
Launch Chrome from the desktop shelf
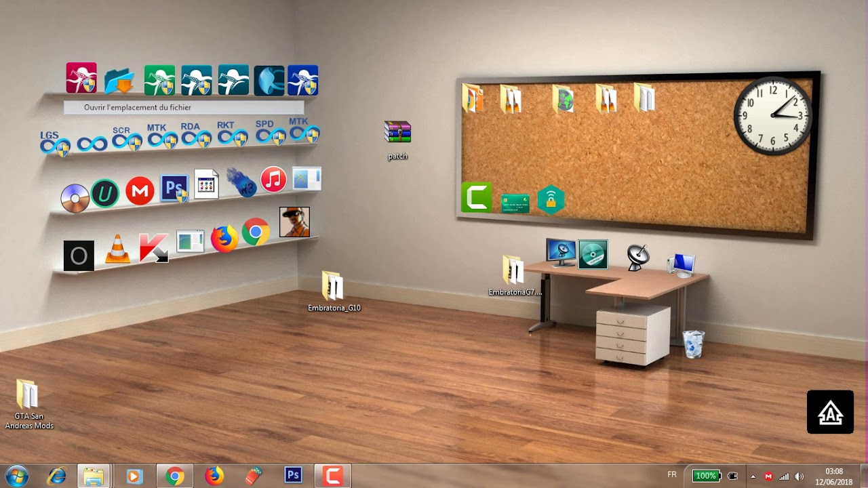[256, 232]
